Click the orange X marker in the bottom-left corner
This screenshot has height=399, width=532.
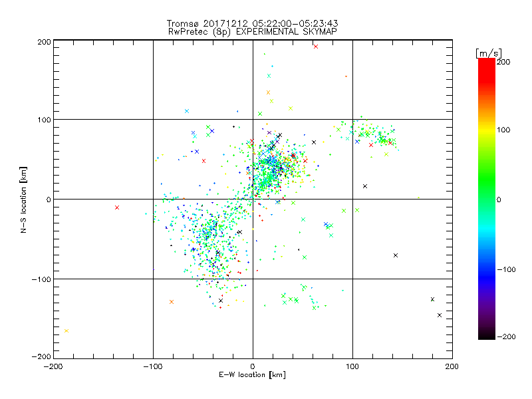pos(66,331)
